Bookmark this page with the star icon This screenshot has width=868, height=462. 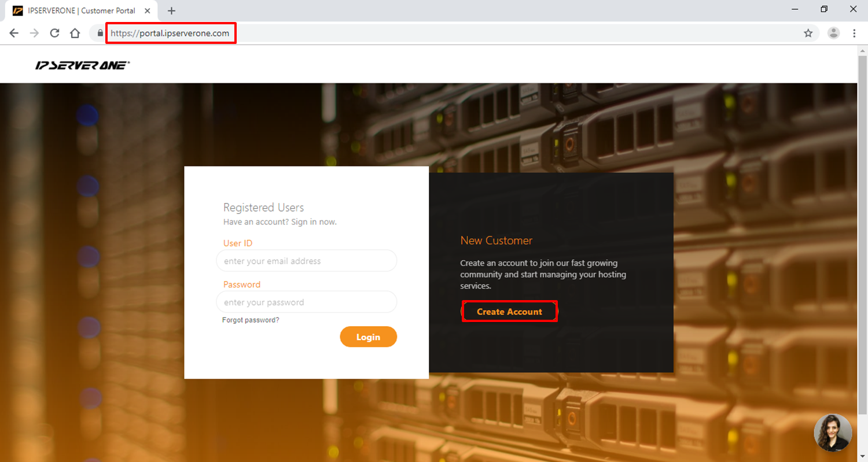pyautogui.click(x=808, y=34)
